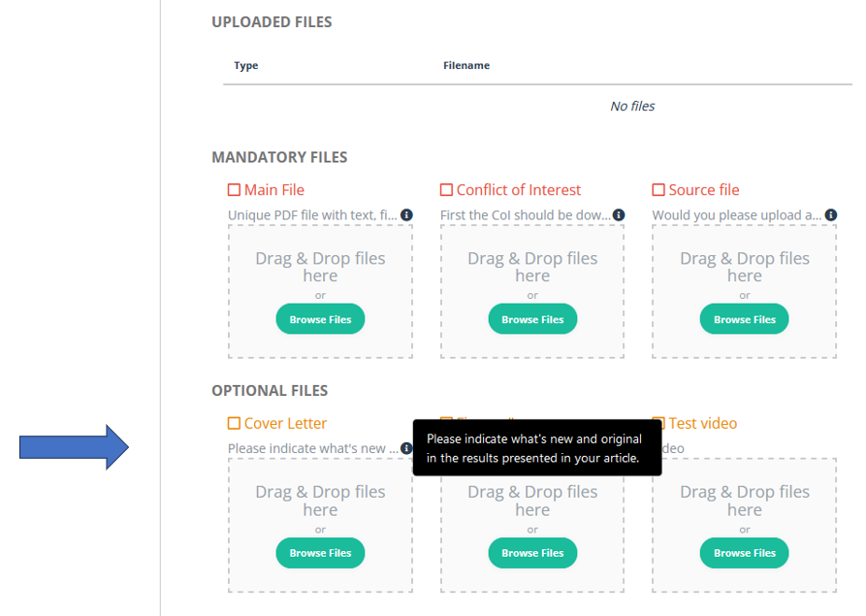Viewport: 866px width, 616px height.
Task: Select the UPLOADED FILES heading
Action: (x=272, y=22)
